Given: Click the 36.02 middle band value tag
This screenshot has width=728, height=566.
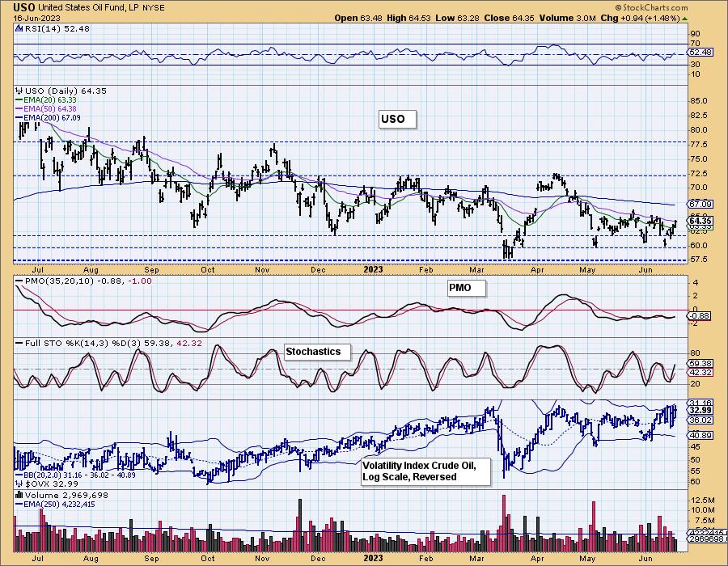Looking at the screenshot, I should (x=700, y=420).
